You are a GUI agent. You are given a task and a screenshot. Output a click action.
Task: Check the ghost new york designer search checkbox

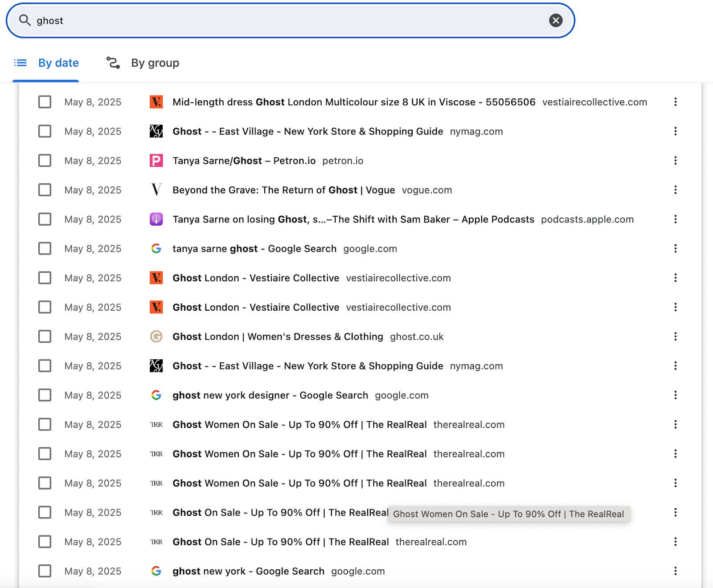tap(45, 395)
